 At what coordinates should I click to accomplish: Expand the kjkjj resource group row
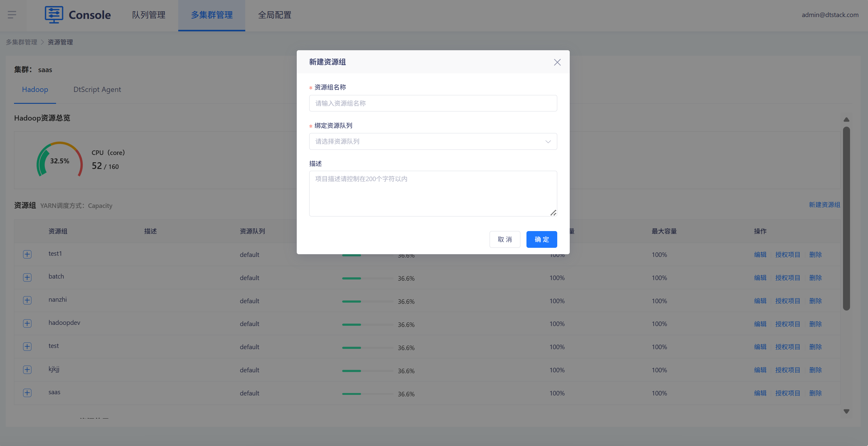[27, 370]
